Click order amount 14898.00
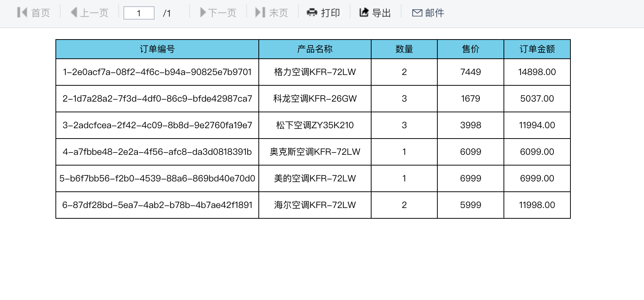This screenshot has width=644, height=300. coord(537,72)
